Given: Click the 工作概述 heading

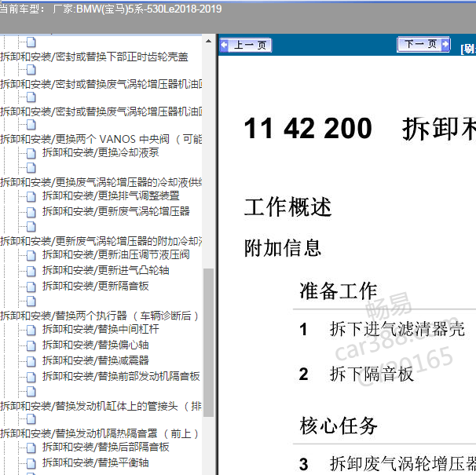Looking at the screenshot, I should click(x=287, y=207).
